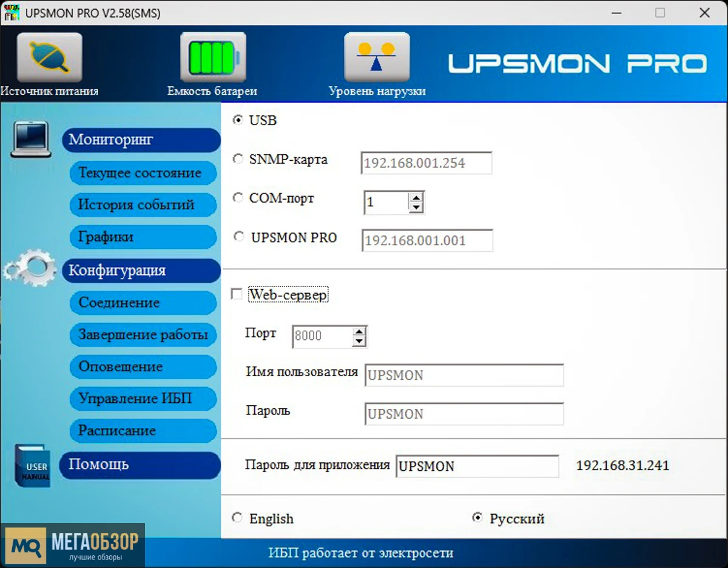This screenshot has width=728, height=568.
Task: Click the UPSMON application icon in title bar
Action: (12, 12)
